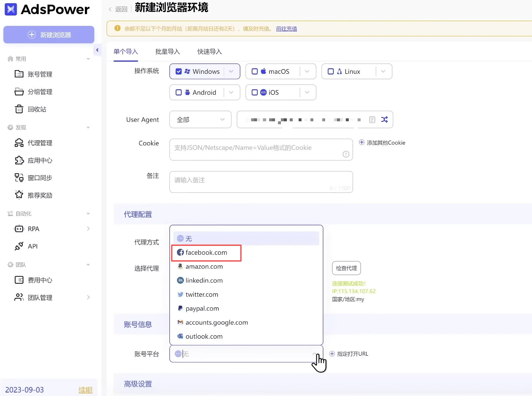Check the macOS checkbox
The image size is (532, 396).
click(x=255, y=71)
